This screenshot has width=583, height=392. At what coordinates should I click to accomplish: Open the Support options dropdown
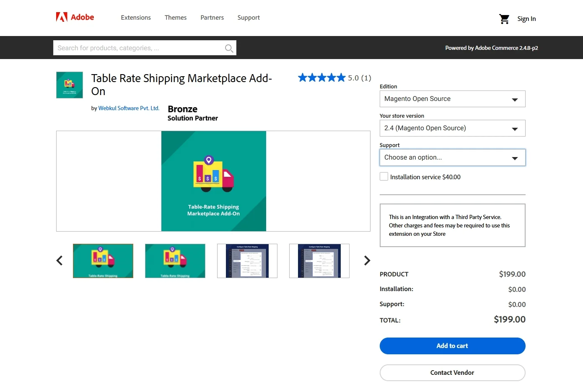(452, 157)
